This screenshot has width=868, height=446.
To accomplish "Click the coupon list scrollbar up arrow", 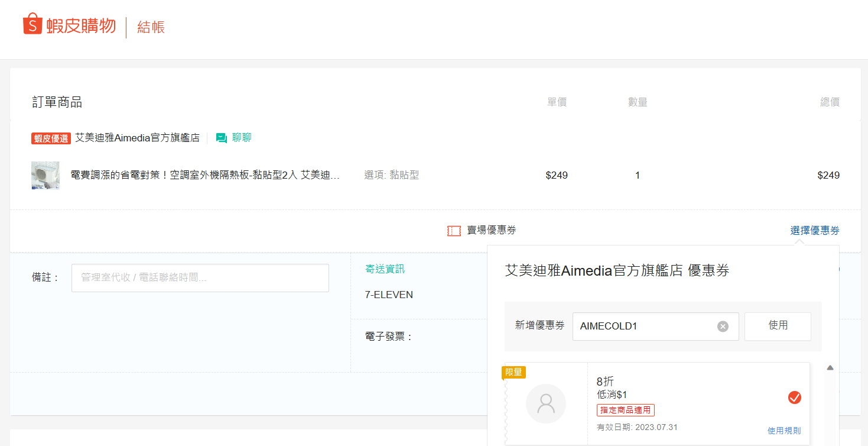I will 830,368.
